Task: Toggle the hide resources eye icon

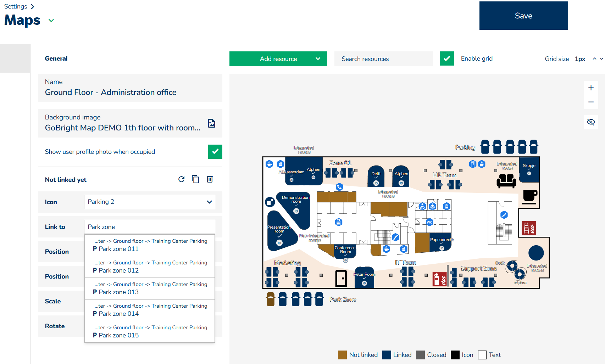Action: pyautogui.click(x=591, y=122)
